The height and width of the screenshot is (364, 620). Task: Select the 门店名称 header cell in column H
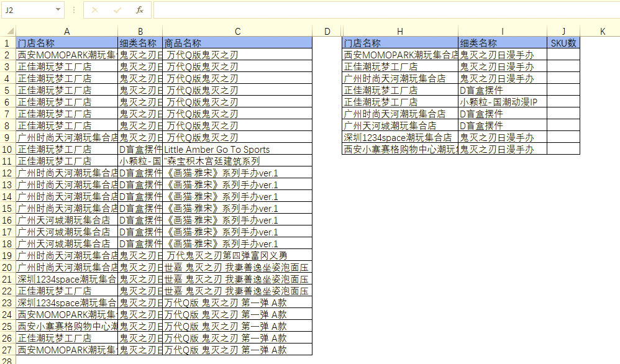(400, 43)
